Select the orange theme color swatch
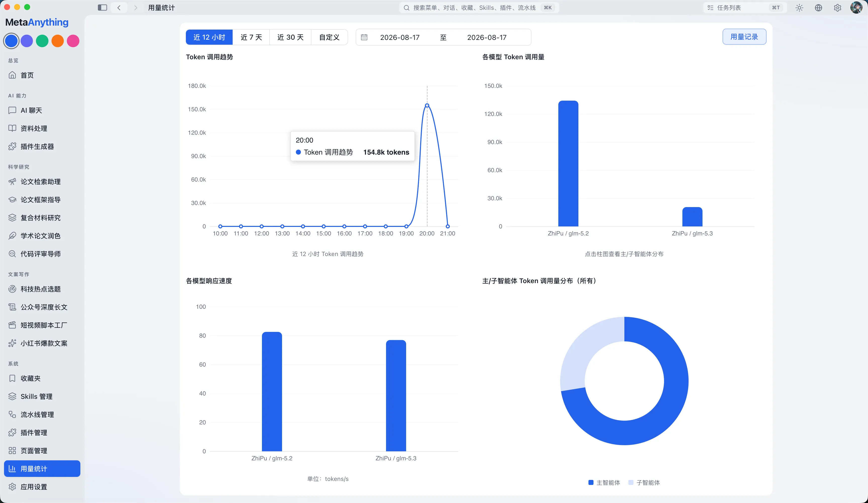 (x=58, y=41)
